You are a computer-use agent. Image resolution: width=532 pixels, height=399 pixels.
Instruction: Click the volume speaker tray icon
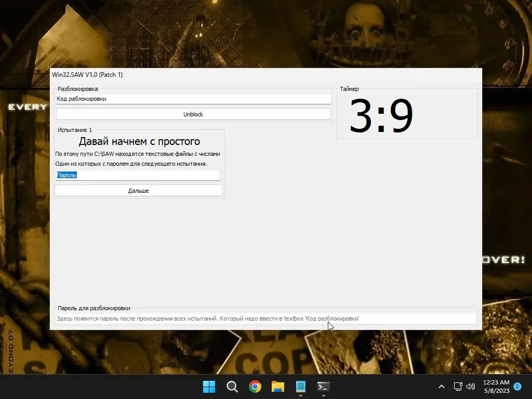tap(471, 387)
